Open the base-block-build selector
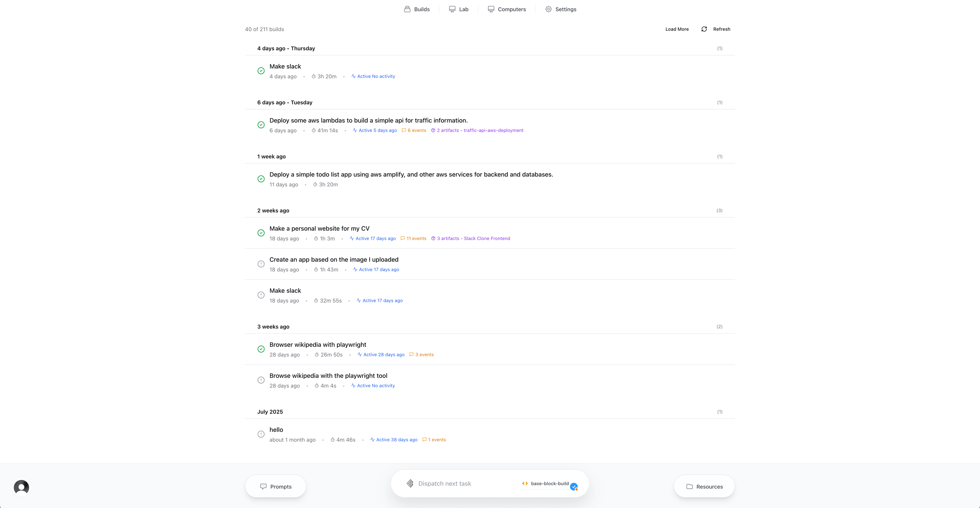980x508 pixels. click(x=546, y=484)
